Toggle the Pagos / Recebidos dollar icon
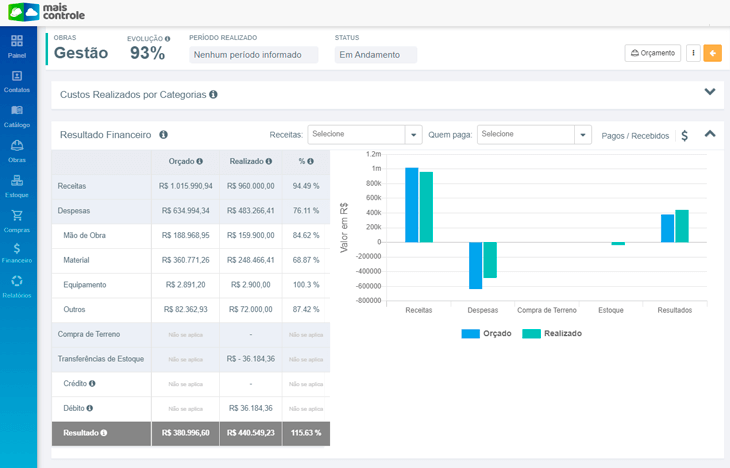The image size is (730, 468). [684, 135]
